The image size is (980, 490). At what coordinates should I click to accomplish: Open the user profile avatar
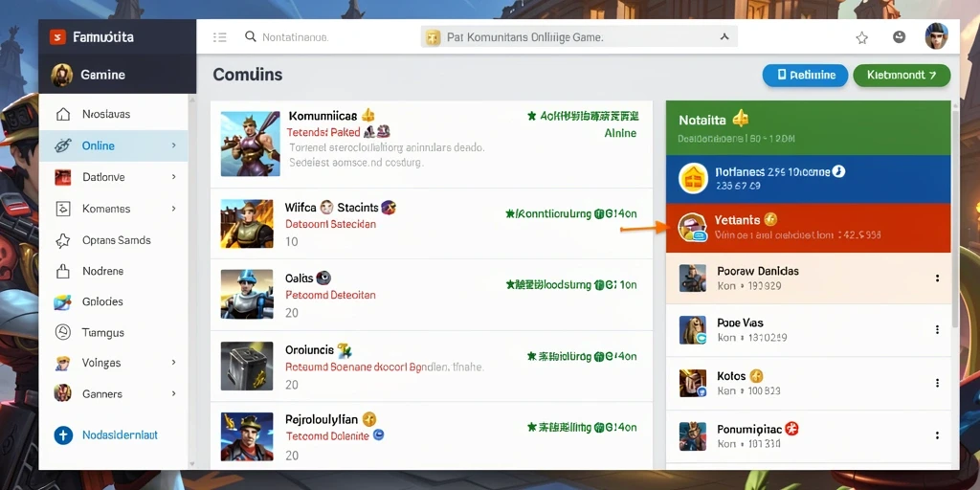[936, 37]
